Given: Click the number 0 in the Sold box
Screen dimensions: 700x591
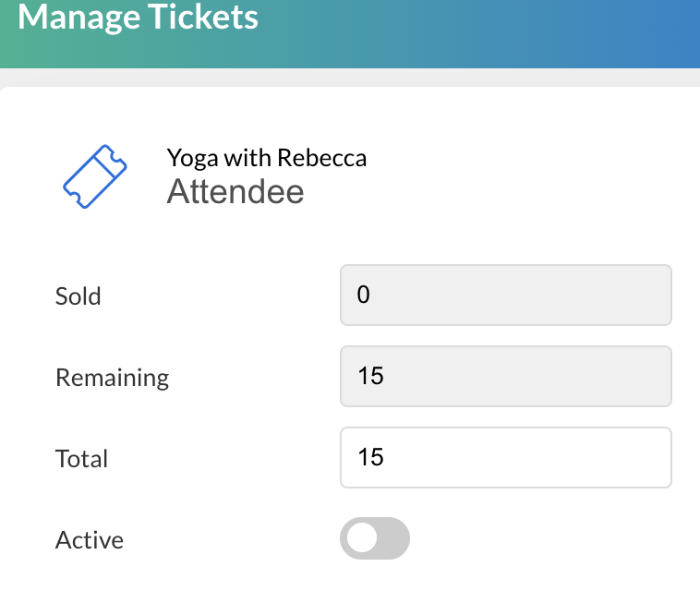Looking at the screenshot, I should click(x=364, y=295).
